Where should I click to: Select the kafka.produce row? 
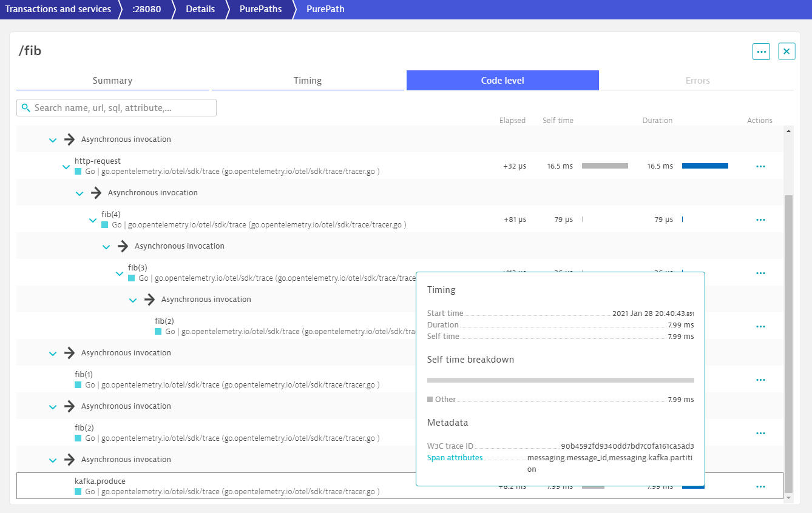[400, 486]
